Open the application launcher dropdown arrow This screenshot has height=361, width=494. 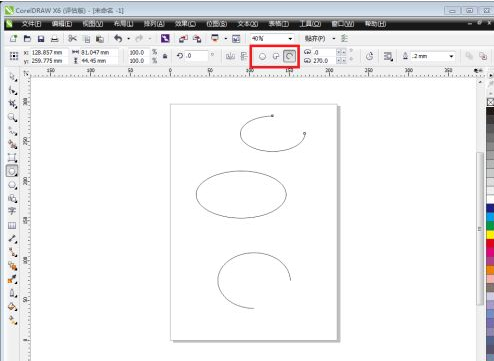point(226,39)
